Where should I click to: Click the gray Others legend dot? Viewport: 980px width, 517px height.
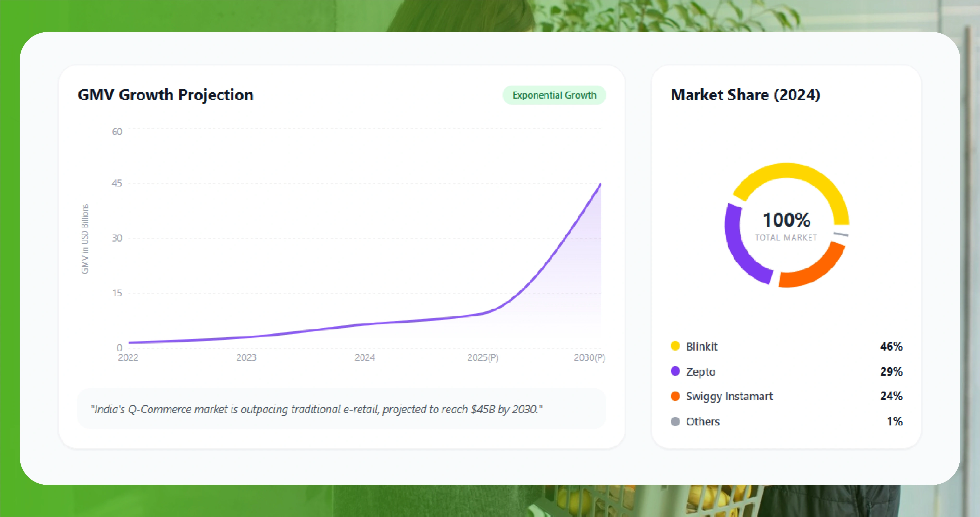[x=675, y=421]
